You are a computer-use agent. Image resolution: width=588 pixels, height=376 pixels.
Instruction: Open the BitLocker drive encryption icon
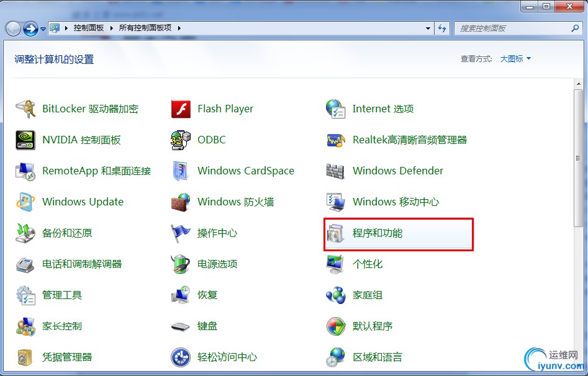25,109
